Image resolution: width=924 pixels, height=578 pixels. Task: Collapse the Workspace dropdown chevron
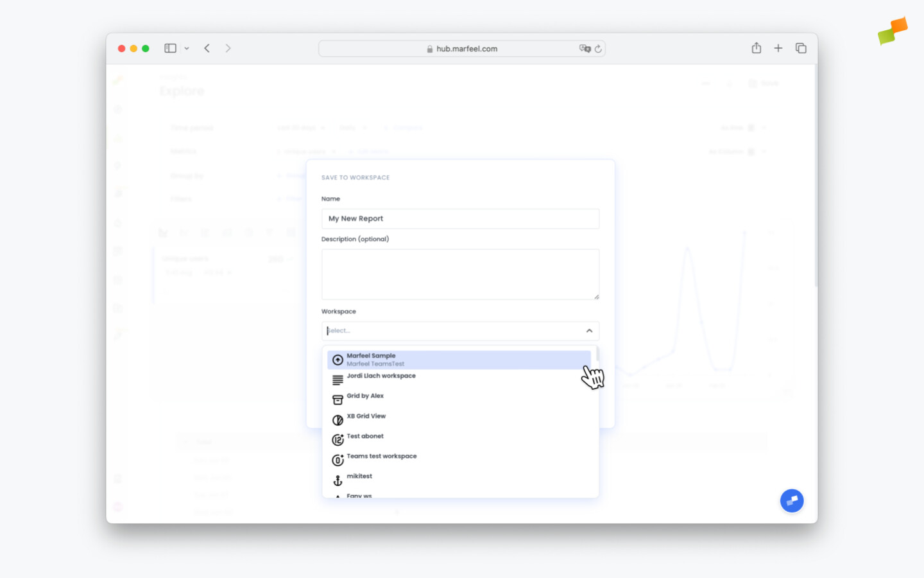click(x=589, y=331)
